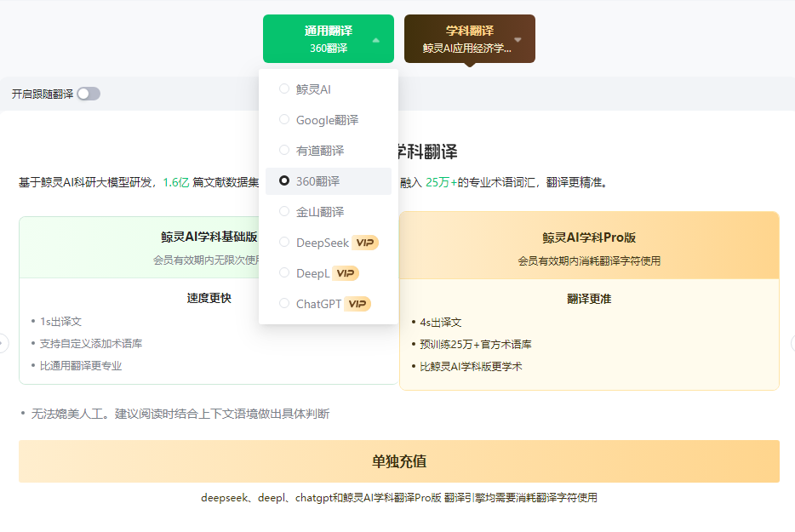Click the VIP badge next to DeepSeek

point(365,243)
